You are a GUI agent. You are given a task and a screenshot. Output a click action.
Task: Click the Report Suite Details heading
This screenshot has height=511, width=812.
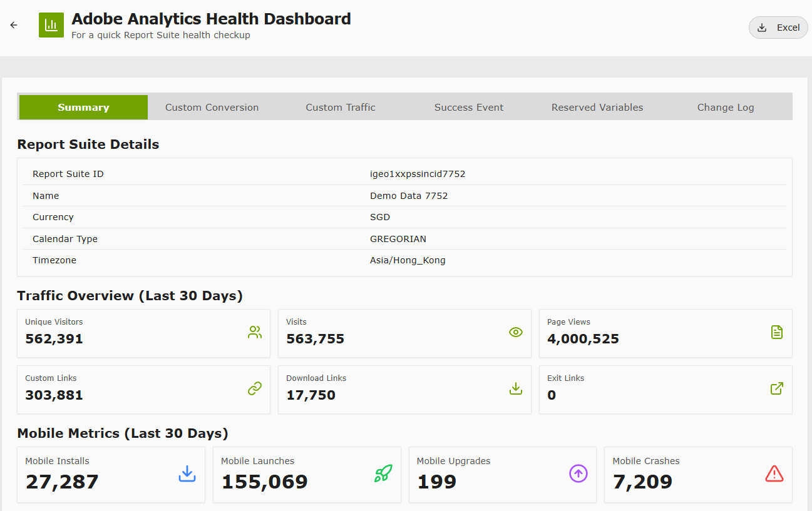pyautogui.click(x=88, y=144)
